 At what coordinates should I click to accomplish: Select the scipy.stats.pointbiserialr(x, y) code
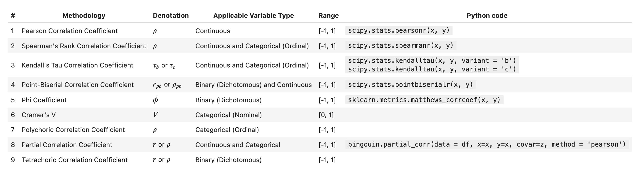click(x=410, y=85)
